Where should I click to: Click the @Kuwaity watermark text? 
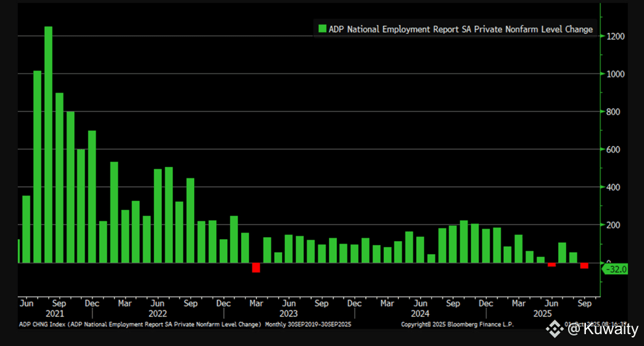[x=602, y=329]
